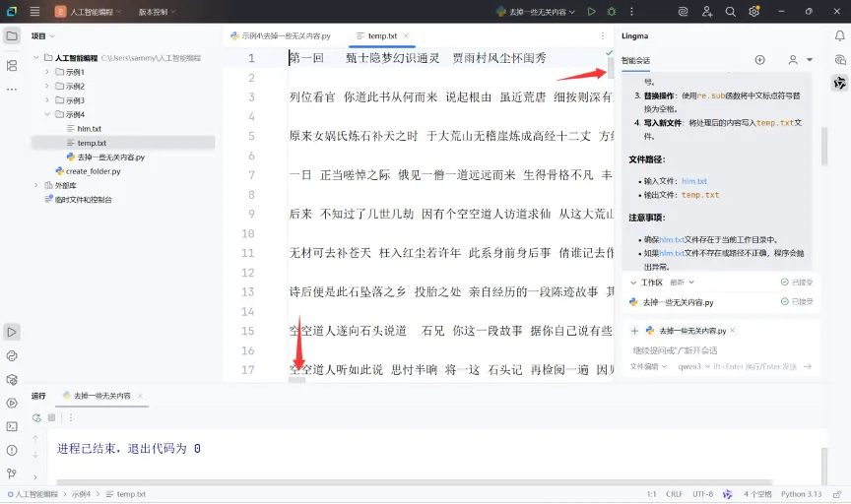Expand the 示例2 folder
851x504 pixels.
(x=46, y=86)
